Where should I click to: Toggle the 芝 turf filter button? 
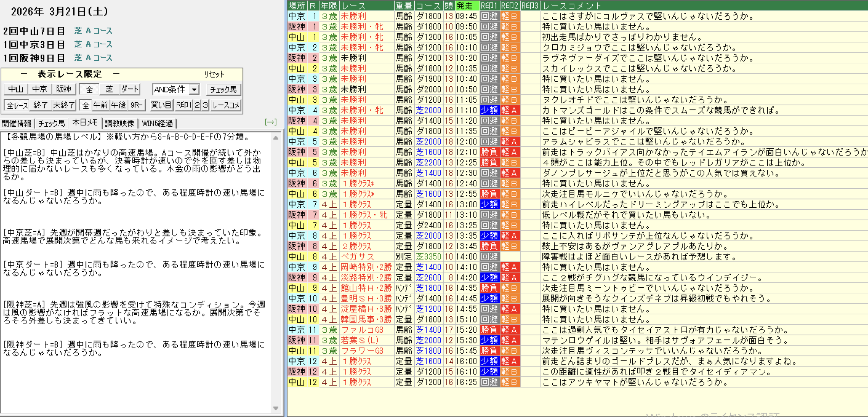click(x=109, y=89)
